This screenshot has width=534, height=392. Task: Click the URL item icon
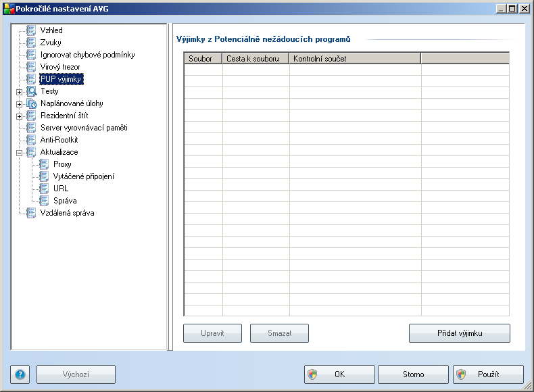(x=44, y=189)
